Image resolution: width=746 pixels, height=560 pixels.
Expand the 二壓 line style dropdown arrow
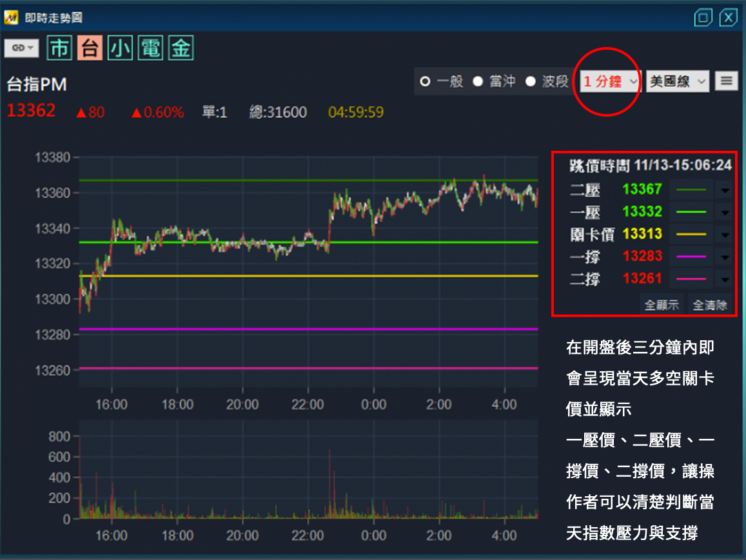coord(724,190)
